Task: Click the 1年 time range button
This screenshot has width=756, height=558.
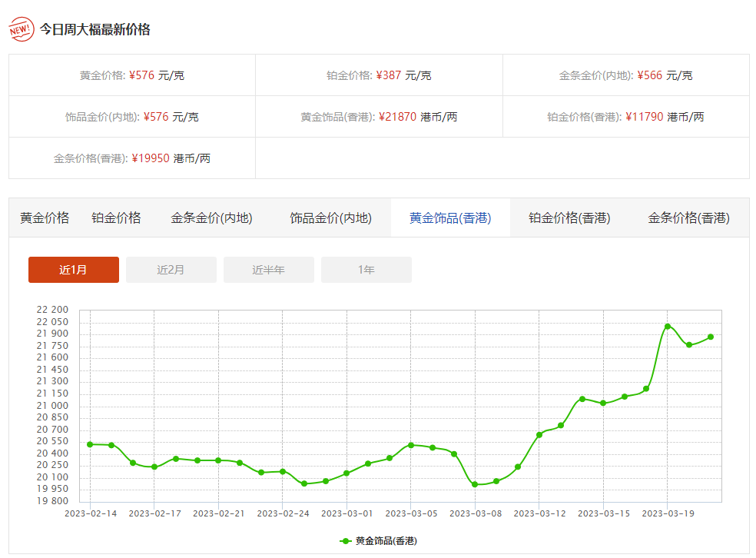Action: point(366,270)
